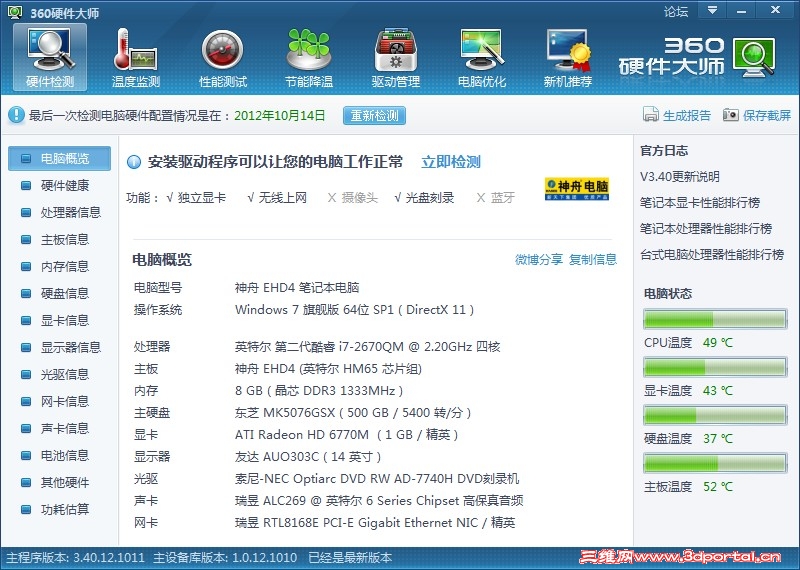Click the 独立显卡 feature indicator

click(x=196, y=197)
